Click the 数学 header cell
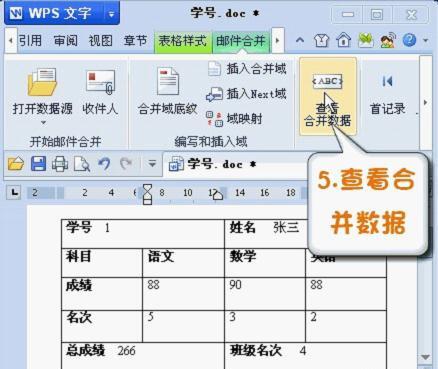This screenshot has width=438, height=369. click(265, 262)
